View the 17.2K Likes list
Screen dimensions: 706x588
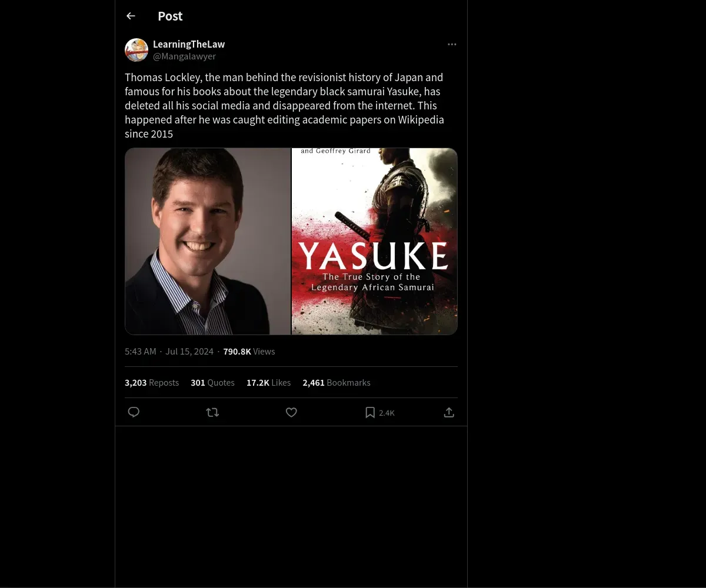pyautogui.click(x=268, y=383)
